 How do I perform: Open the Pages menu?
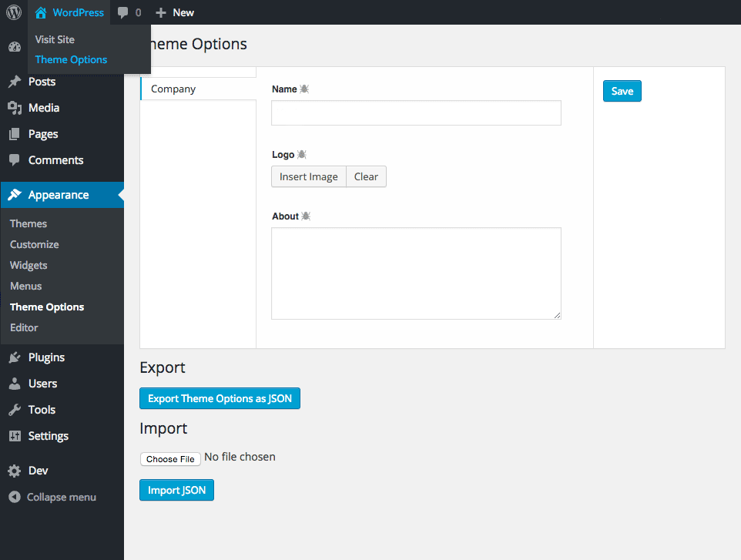tap(62, 134)
